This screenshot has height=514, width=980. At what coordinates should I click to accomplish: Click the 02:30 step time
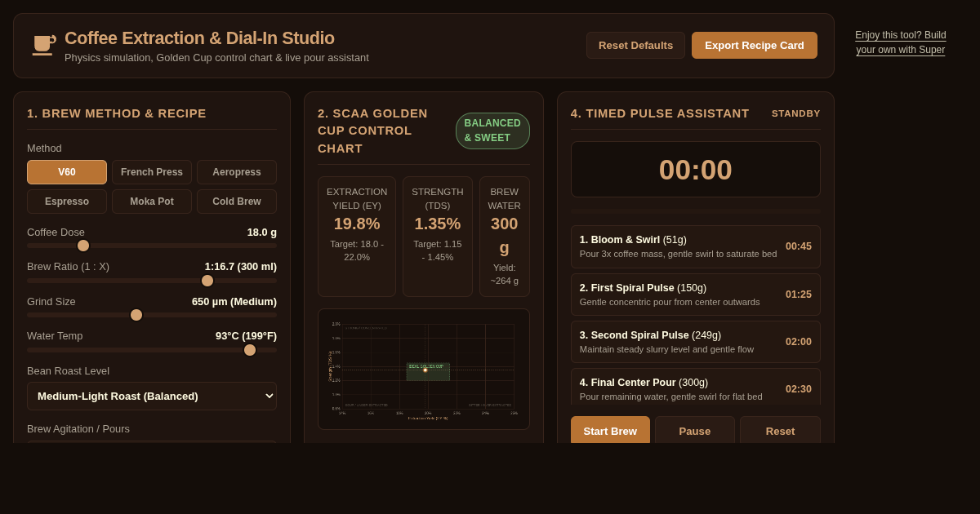pyautogui.click(x=799, y=389)
